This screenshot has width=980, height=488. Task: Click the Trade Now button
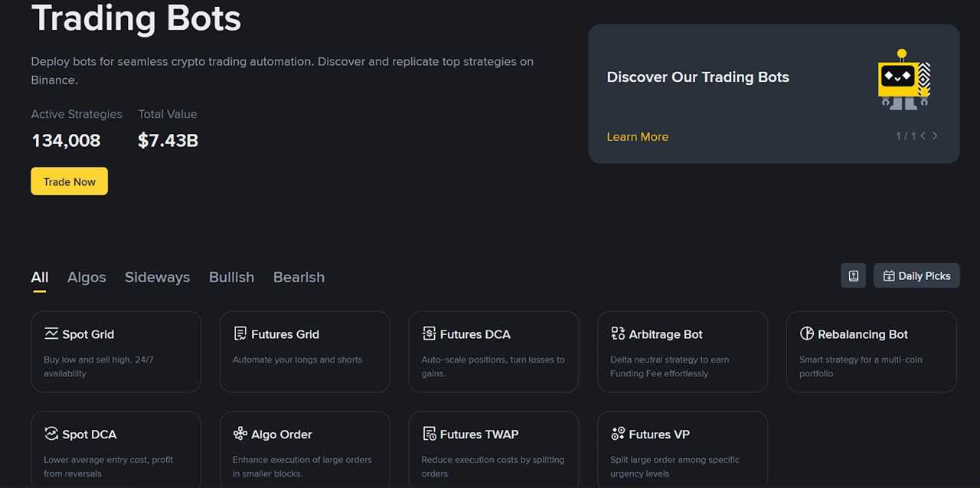[69, 181]
